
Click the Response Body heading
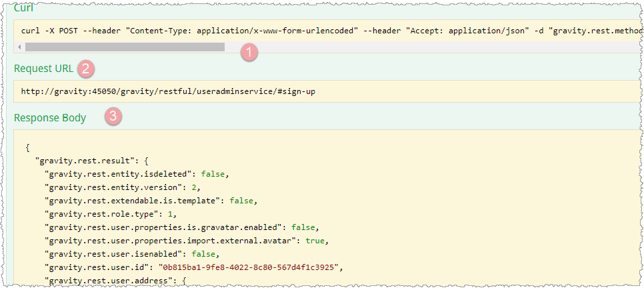click(x=50, y=118)
